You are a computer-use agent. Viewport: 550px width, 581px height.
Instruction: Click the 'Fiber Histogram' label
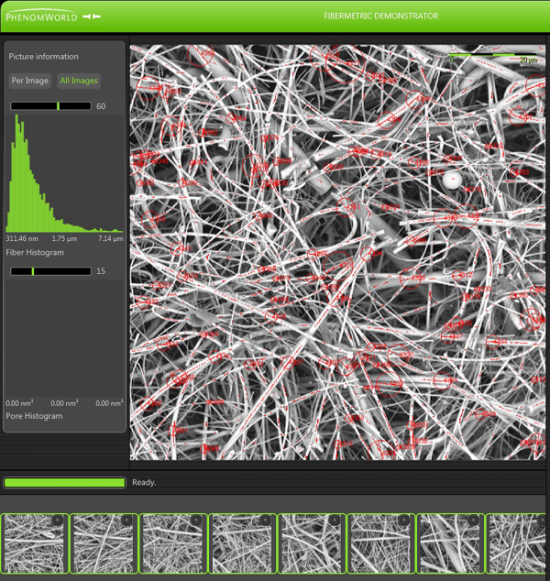click(35, 253)
